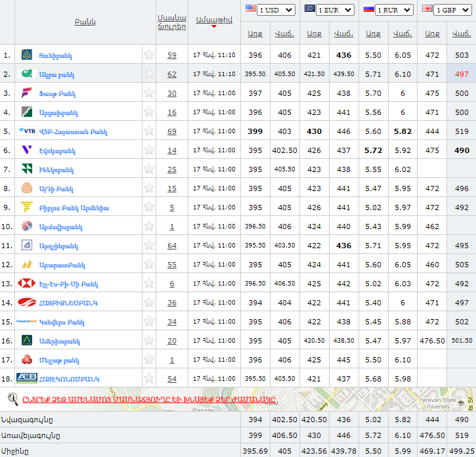
Task: Open branch count 59 in row 1
Action: click(172, 55)
